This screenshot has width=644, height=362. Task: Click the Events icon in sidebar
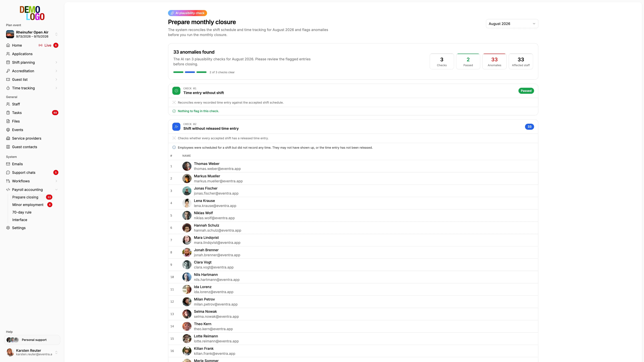[8, 130]
